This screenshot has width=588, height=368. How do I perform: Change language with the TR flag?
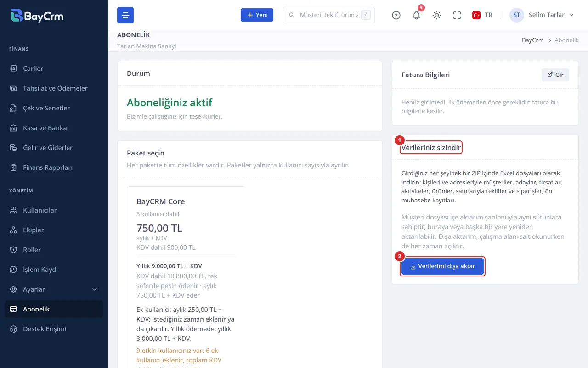[482, 15]
